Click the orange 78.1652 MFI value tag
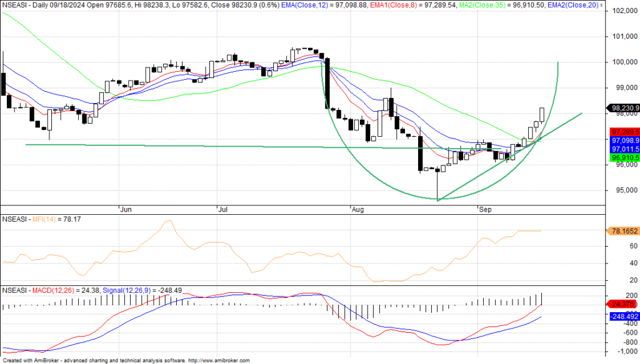 tap(622, 231)
